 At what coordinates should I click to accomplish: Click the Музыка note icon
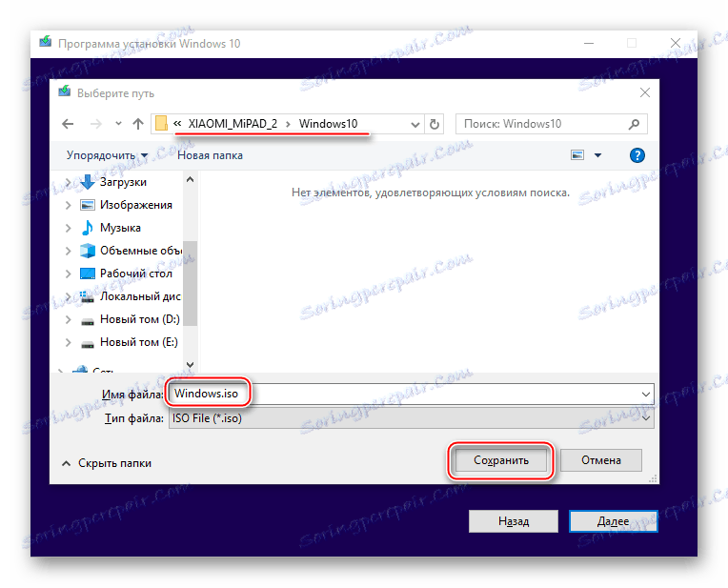(88, 228)
